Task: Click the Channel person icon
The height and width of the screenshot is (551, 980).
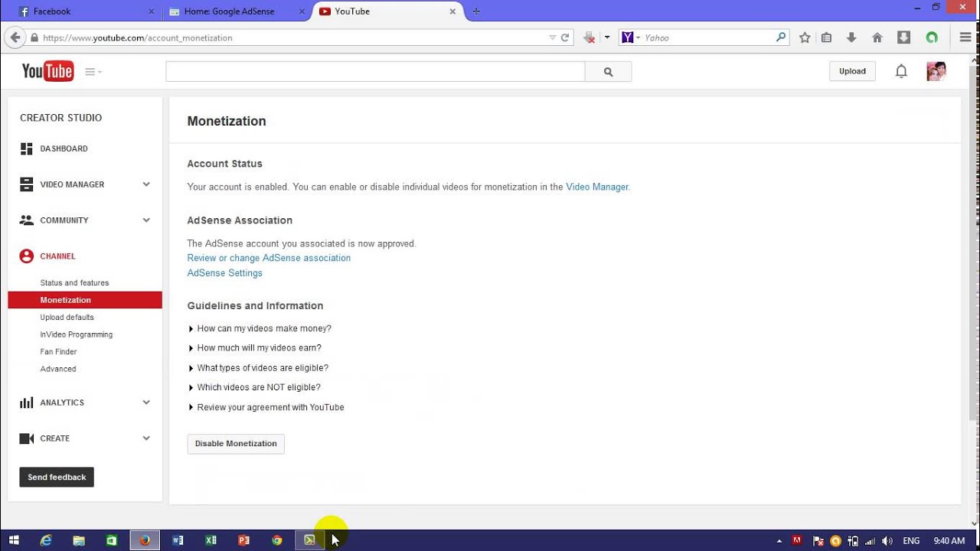Action: click(x=27, y=256)
